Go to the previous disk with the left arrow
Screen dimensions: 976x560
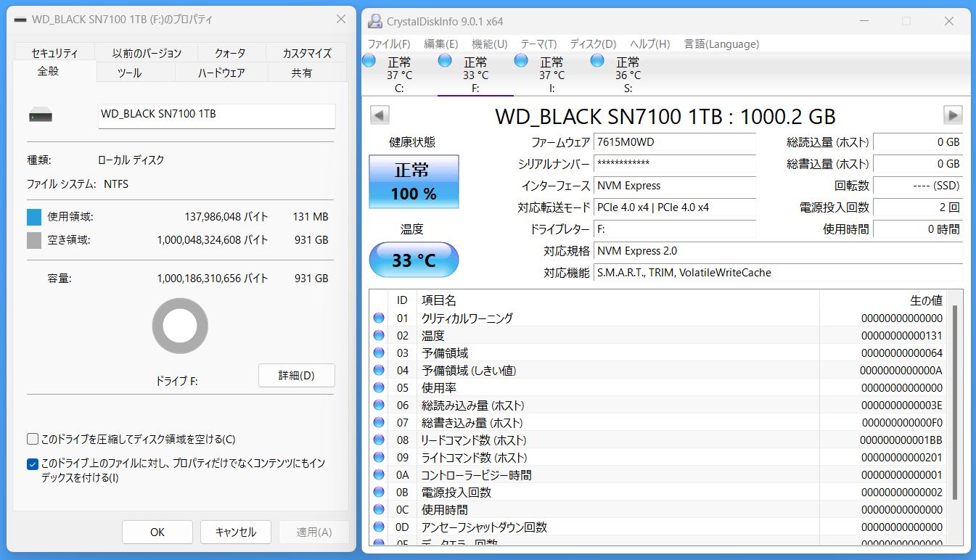pos(380,115)
